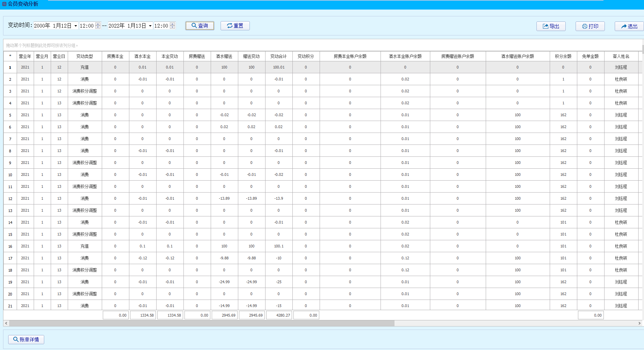Select row 5 via its row number
Image resolution: width=644 pixels, height=350 pixels.
(10, 115)
